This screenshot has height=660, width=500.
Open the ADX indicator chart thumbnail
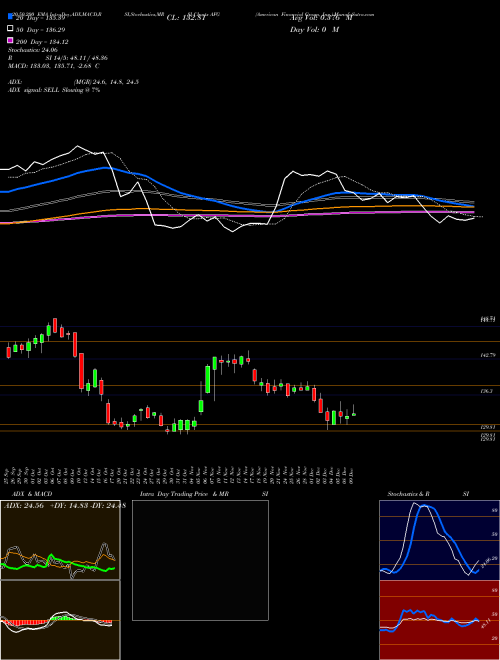(x=60, y=540)
